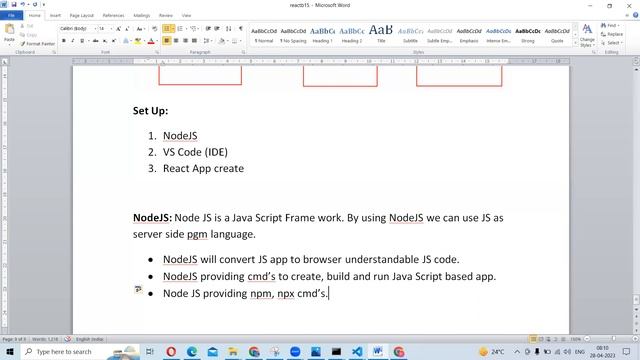Apply the Heading 1 style
Viewport: 640px width, 360px height.
point(322,36)
